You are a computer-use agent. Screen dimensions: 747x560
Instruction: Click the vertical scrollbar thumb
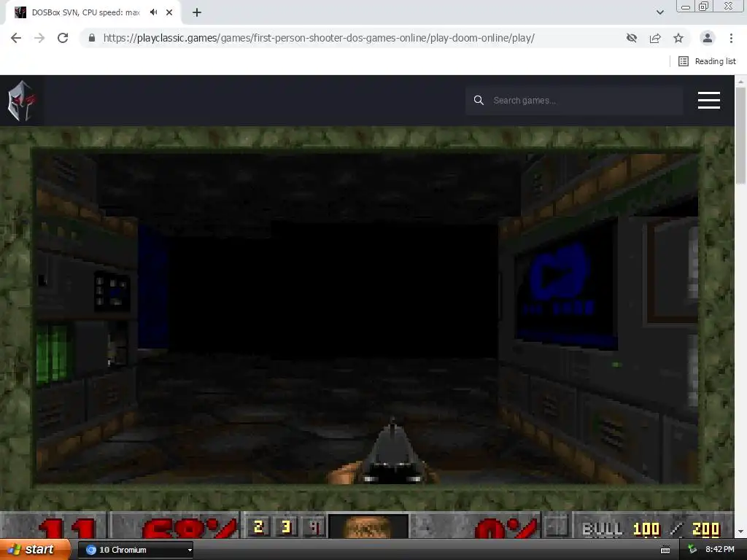point(740,135)
